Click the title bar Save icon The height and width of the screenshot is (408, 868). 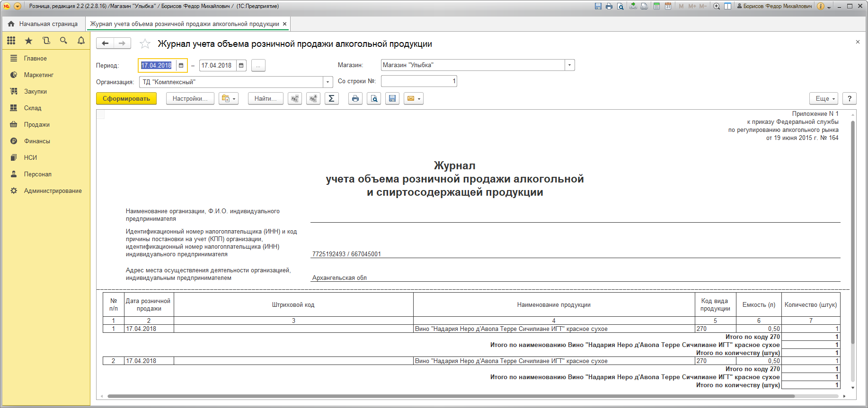[x=598, y=6]
